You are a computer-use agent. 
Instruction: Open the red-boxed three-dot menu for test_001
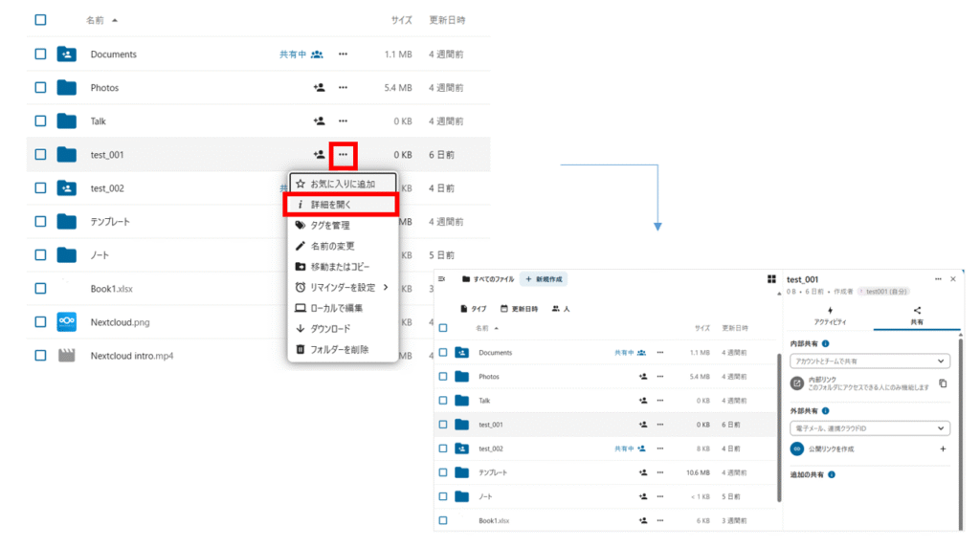point(343,155)
